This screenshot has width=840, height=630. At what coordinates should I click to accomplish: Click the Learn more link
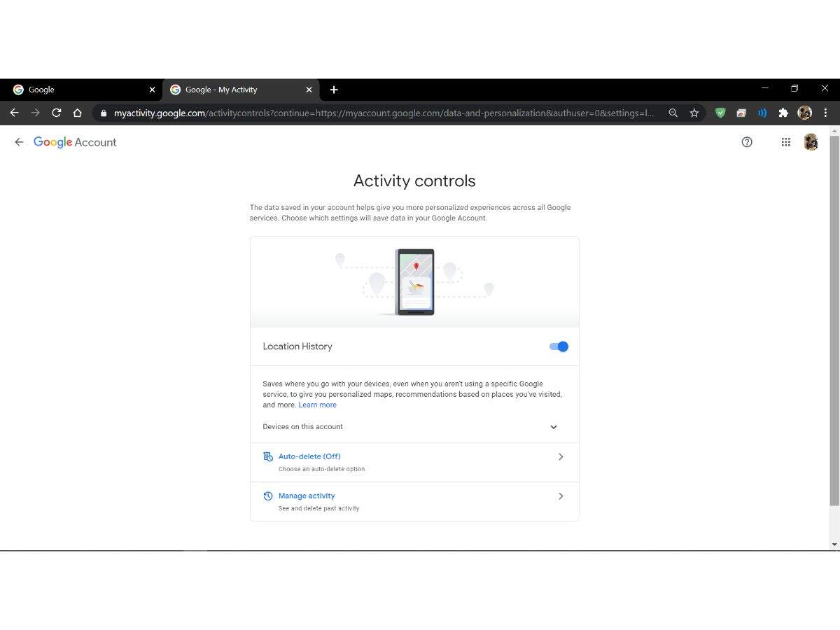coord(317,405)
